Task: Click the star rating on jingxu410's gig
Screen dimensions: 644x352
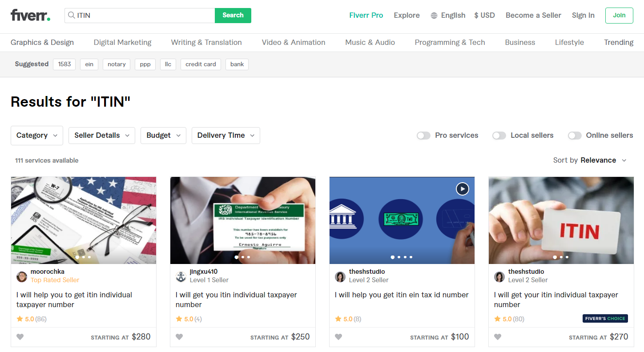Action: point(189,319)
